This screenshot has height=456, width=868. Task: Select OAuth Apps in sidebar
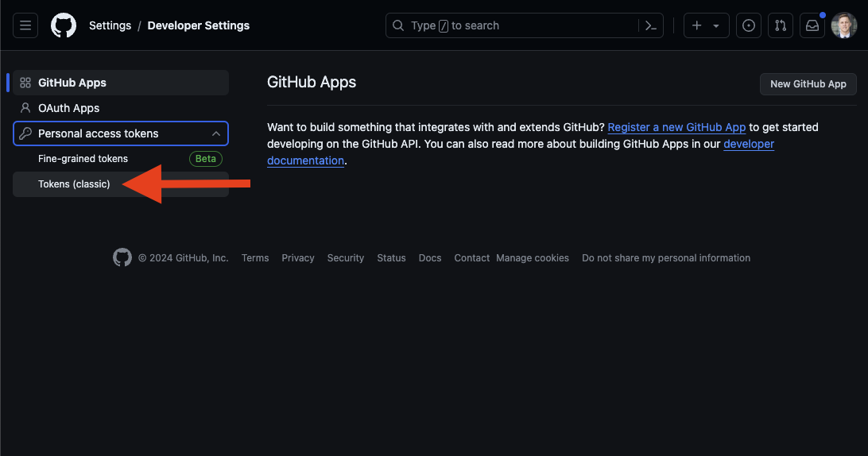tap(68, 108)
